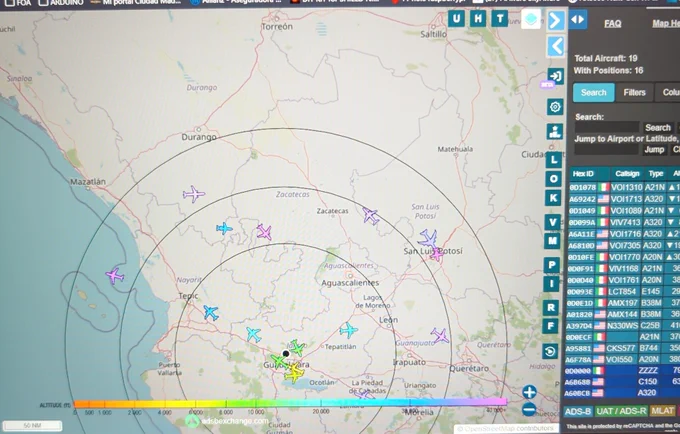The image size is (680, 434).
Task: Click the Search button beside the field
Action: (658, 127)
